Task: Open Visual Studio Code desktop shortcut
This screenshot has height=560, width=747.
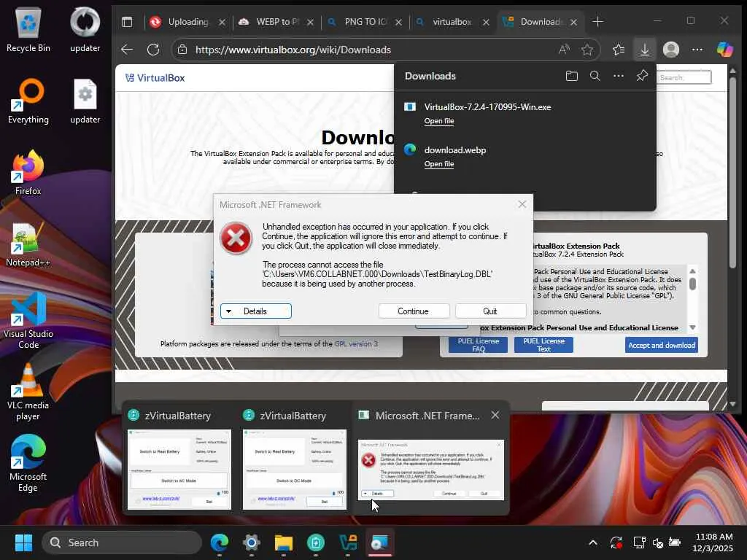Action: point(28,320)
